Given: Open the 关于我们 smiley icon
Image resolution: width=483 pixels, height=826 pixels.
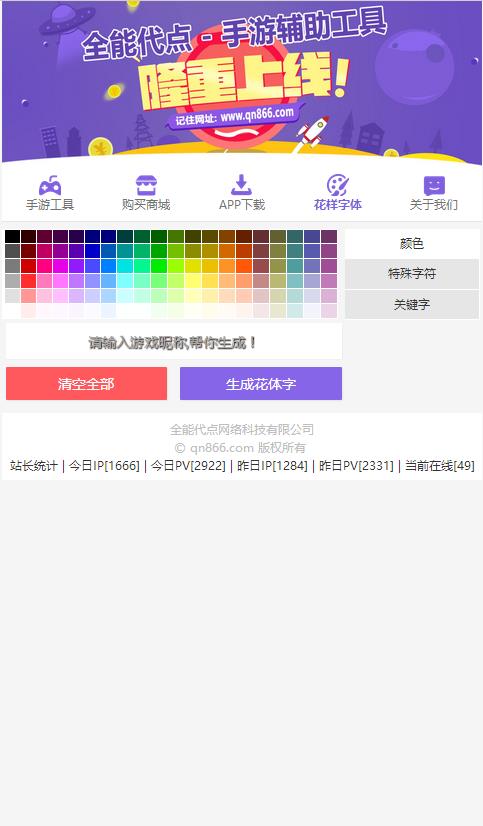Looking at the screenshot, I should coord(434,185).
